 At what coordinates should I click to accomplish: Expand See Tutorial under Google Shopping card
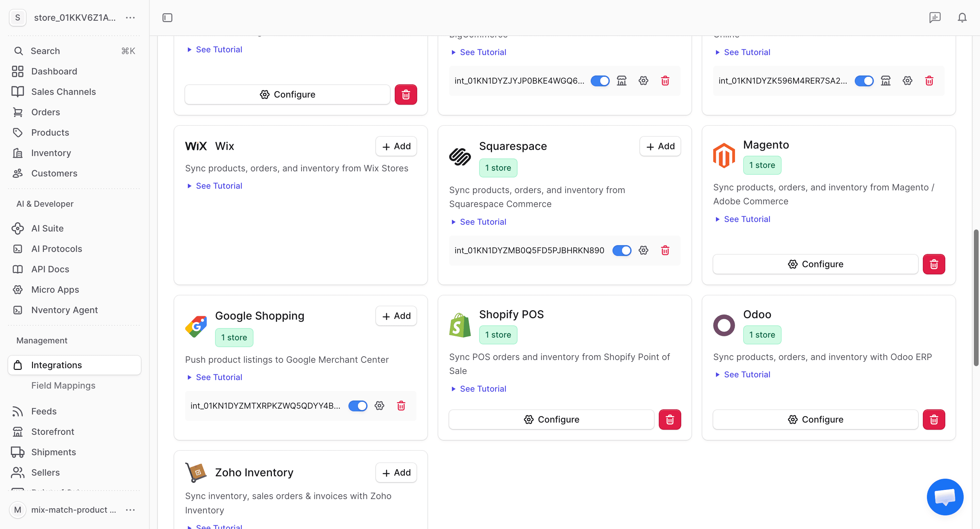[x=215, y=377]
